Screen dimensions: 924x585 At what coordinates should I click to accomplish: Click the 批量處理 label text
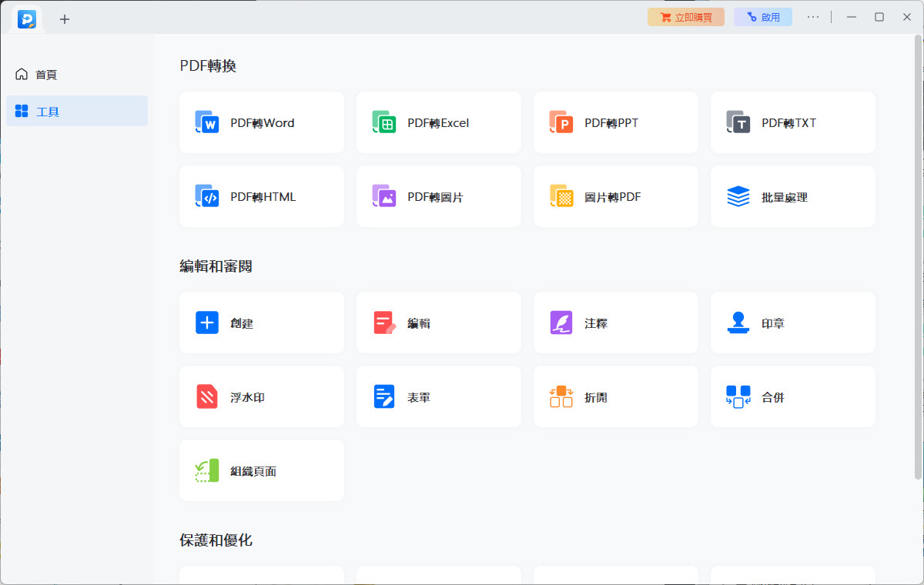785,197
